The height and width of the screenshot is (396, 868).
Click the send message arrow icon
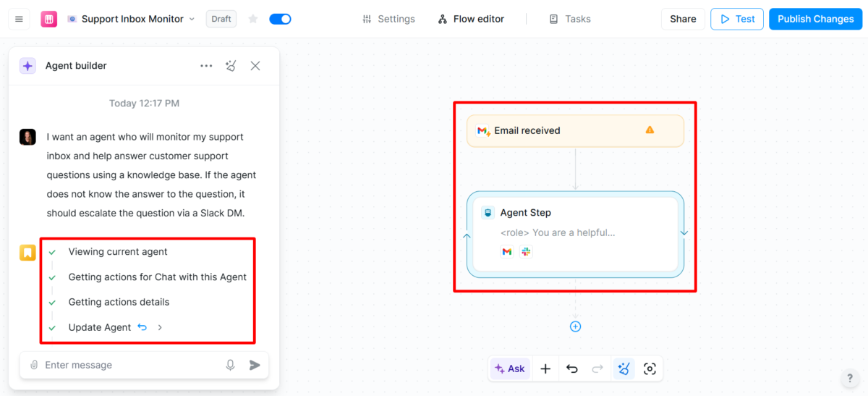[255, 365]
